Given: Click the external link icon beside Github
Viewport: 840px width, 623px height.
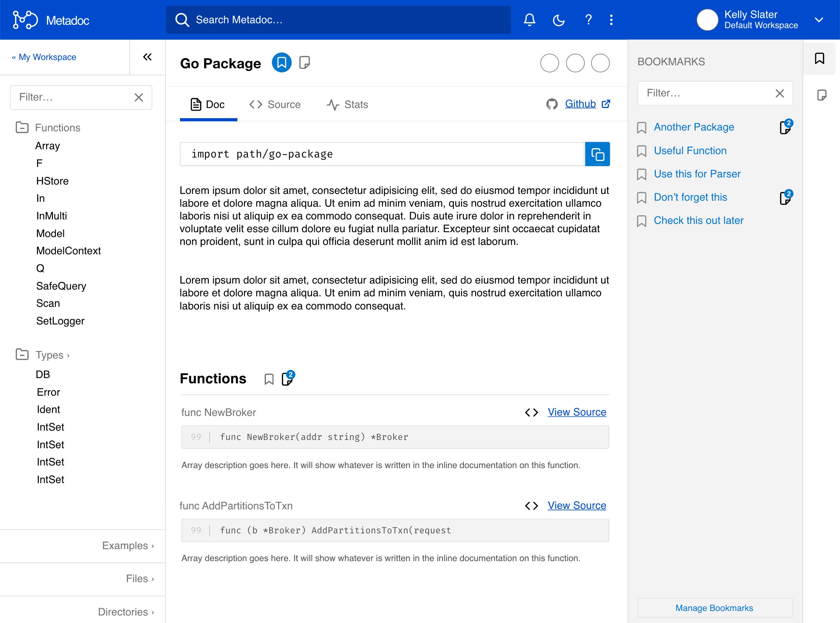Looking at the screenshot, I should click(606, 104).
